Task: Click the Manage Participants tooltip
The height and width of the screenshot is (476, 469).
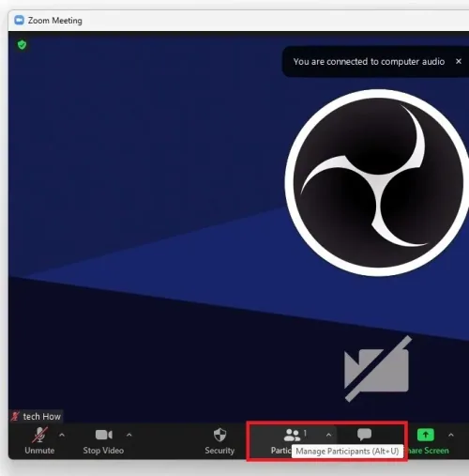Action: click(x=347, y=452)
